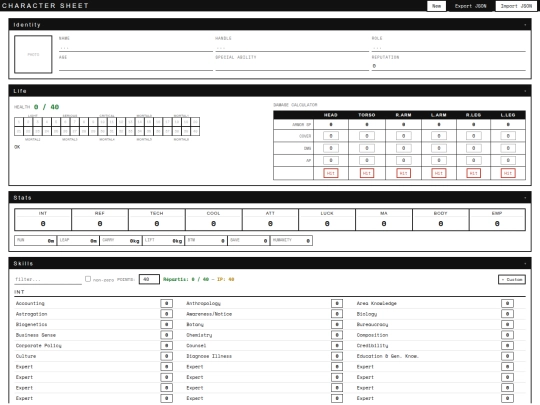Screen dimensions: 540x405
Task: Click Biology skill value box
Action: pos(507,314)
